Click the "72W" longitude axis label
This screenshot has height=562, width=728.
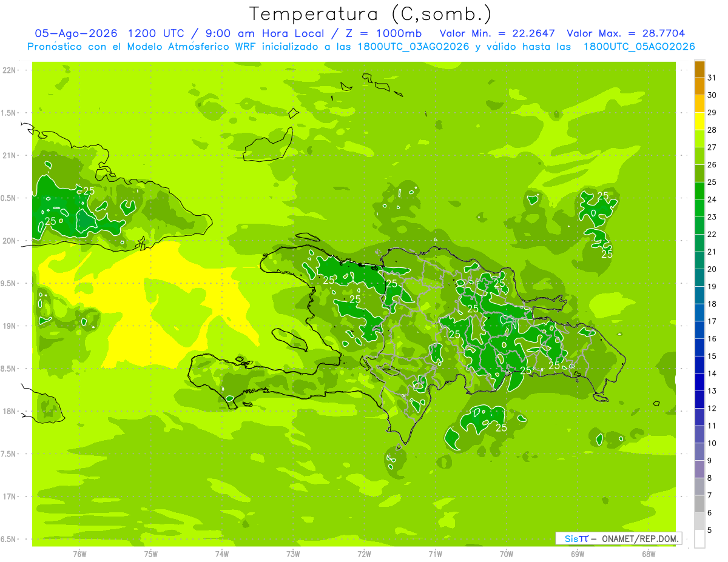click(365, 554)
